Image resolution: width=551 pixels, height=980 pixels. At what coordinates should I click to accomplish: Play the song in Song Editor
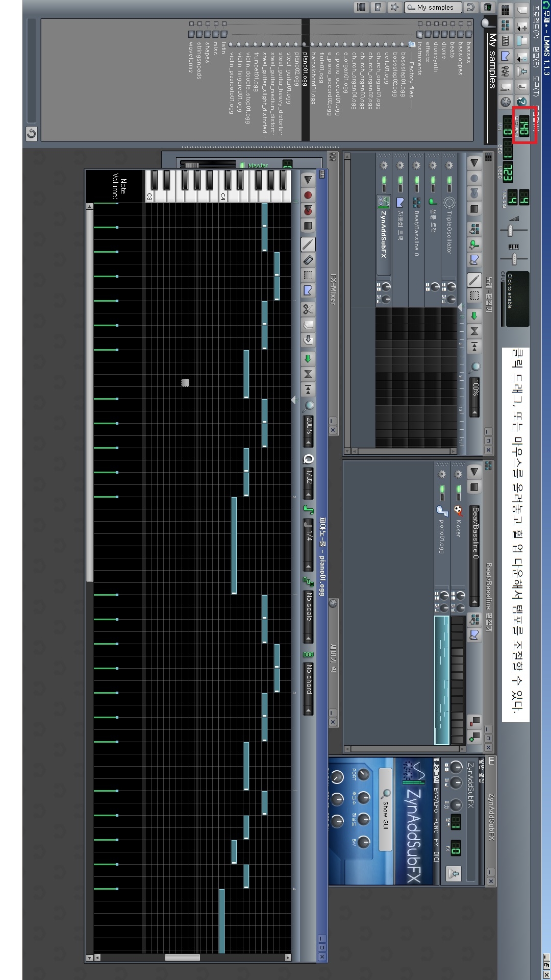tap(474, 163)
